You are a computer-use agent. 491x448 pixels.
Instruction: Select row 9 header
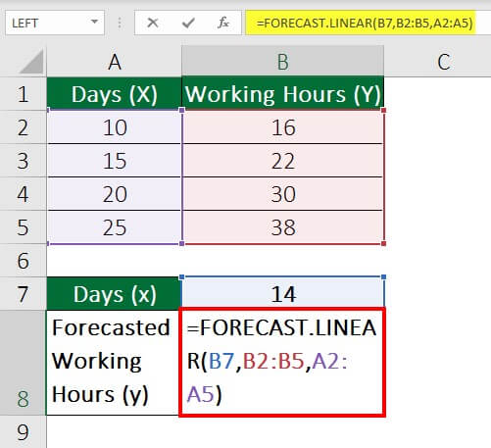tap(23, 431)
